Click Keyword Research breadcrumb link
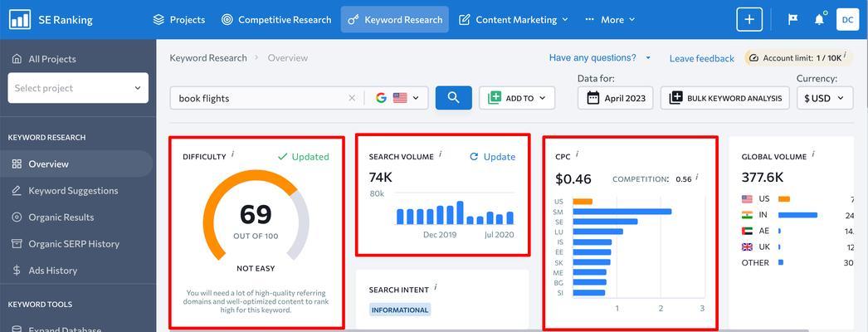Screen dimensions: 868x332 click(x=208, y=57)
